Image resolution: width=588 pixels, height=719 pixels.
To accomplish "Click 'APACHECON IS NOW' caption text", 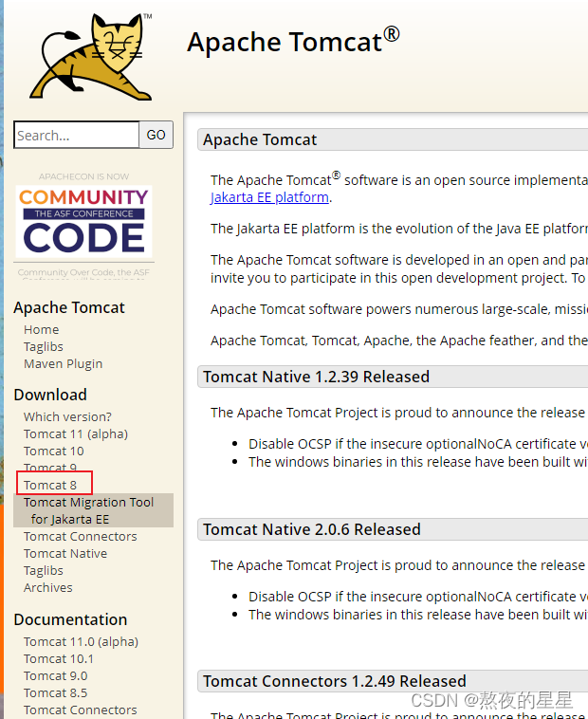I will click(x=83, y=176).
